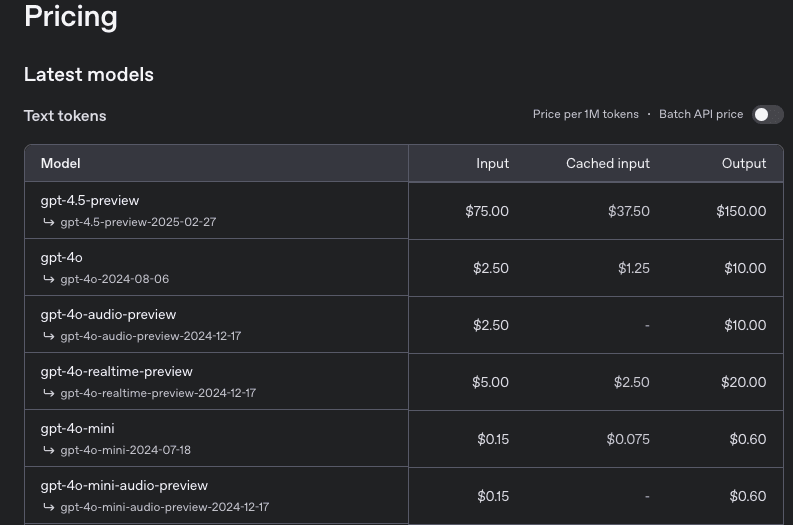The width and height of the screenshot is (793, 525).
Task: Click the Output column header
Action: click(x=743, y=163)
